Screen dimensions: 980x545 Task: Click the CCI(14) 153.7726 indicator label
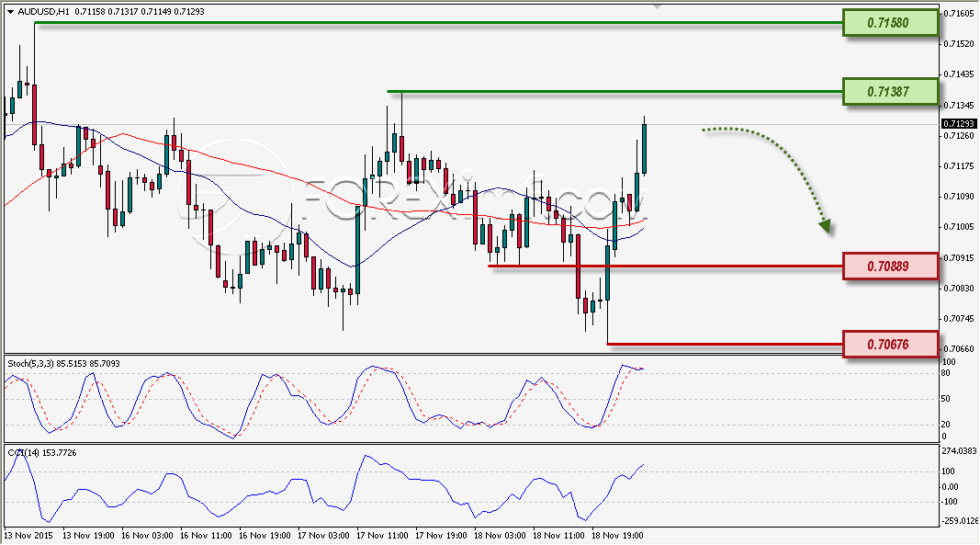tap(42, 453)
